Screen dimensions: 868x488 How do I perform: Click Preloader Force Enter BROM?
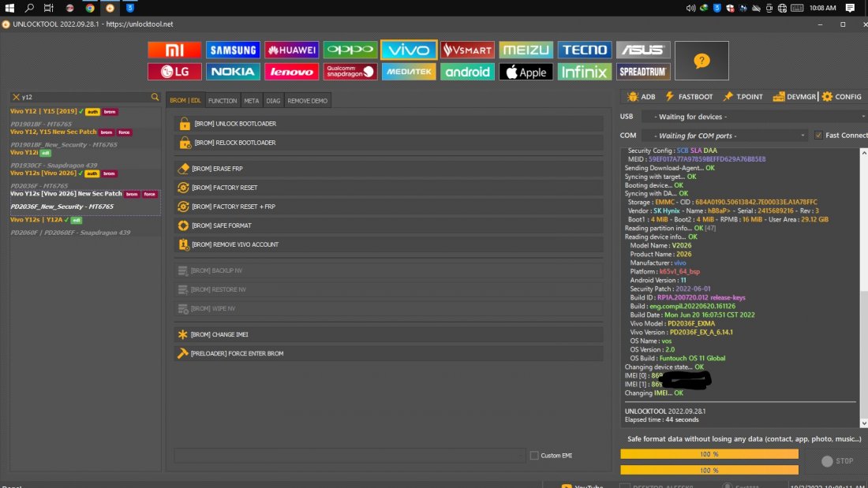click(389, 353)
